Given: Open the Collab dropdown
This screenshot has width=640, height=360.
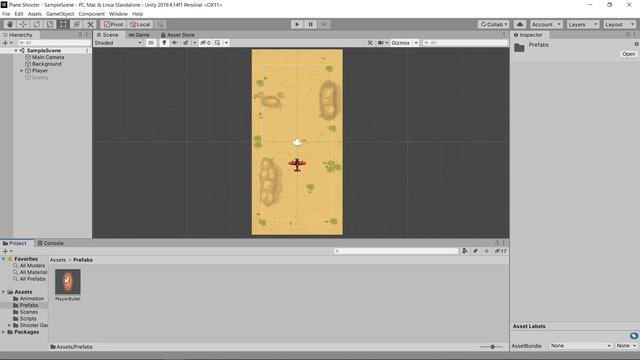Looking at the screenshot, I should pyautogui.click(x=493, y=24).
